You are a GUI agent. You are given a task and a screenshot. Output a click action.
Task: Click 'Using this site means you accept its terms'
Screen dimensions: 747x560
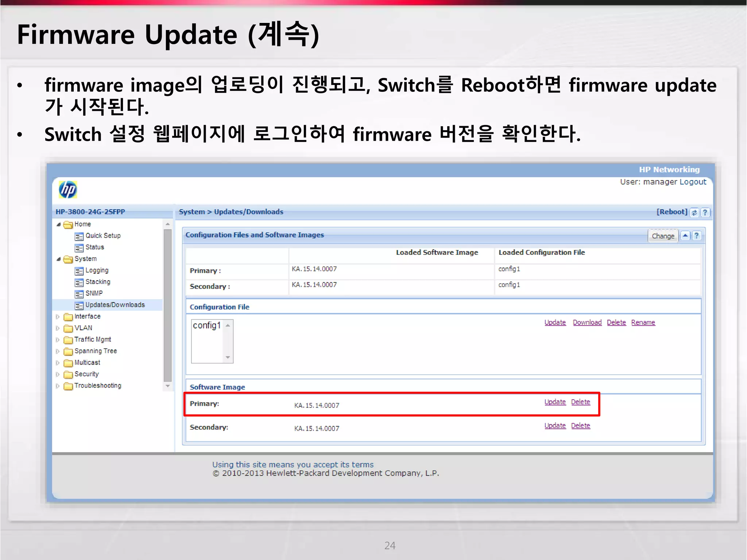coord(293,464)
